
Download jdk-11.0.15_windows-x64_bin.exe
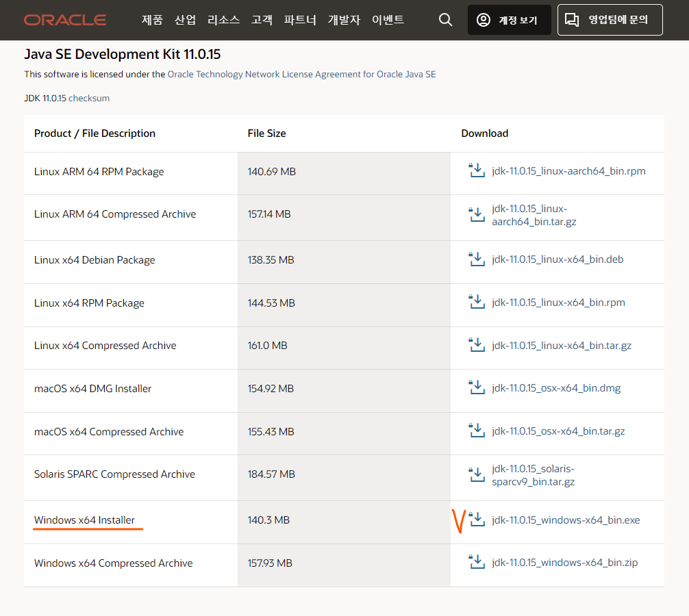point(566,520)
